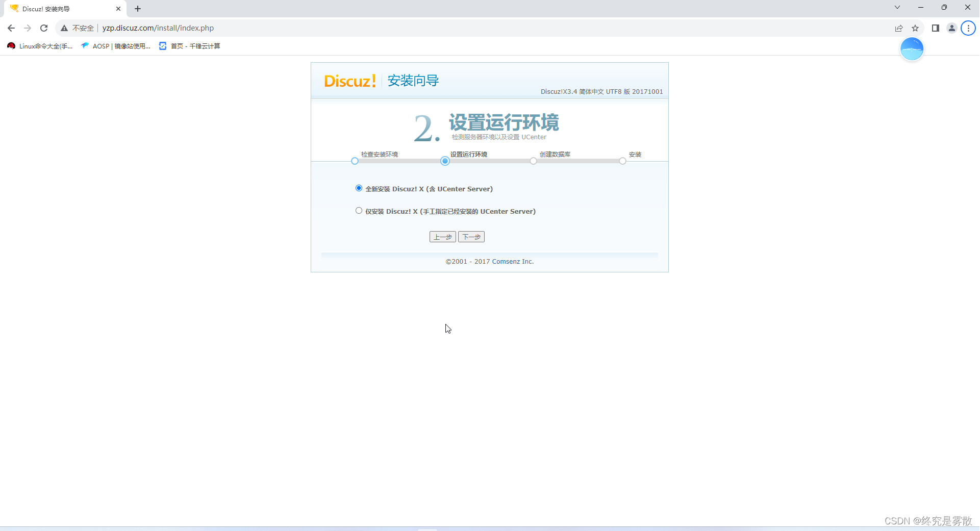The height and width of the screenshot is (531, 980).
Task: Restore down the browser window
Action: coord(944,7)
